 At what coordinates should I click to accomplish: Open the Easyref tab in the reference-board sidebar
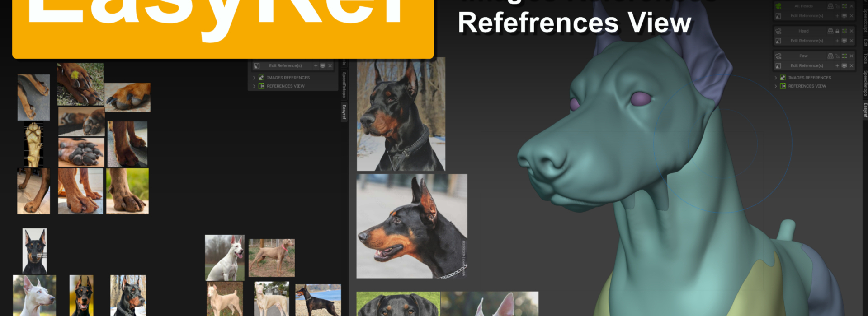coord(344,112)
